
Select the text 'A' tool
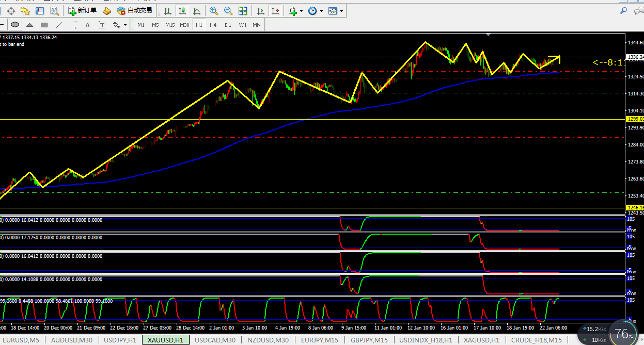[87, 25]
